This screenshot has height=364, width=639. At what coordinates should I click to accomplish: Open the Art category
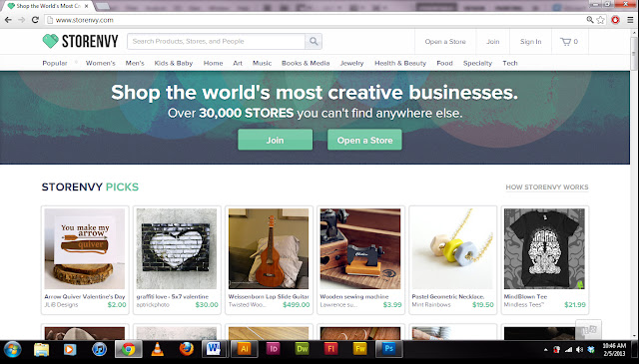click(x=238, y=63)
